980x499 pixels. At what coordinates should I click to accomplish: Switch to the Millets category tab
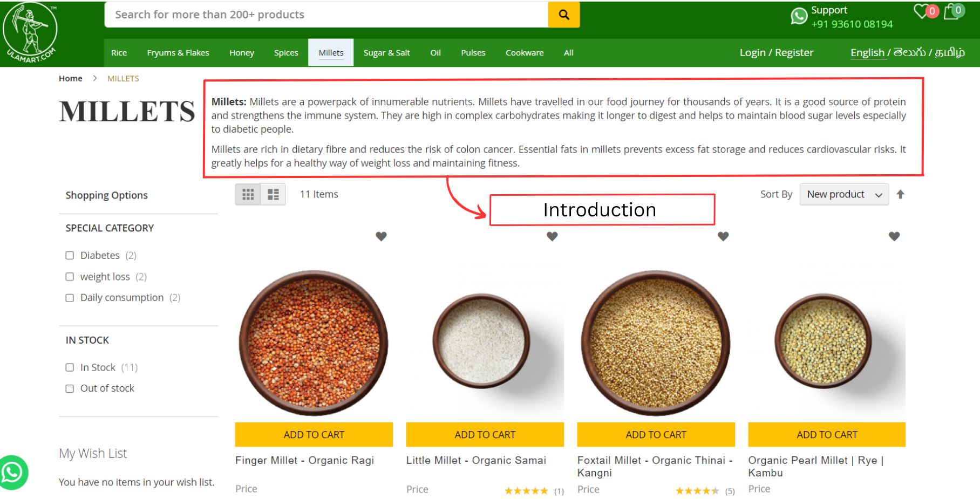[x=331, y=52]
